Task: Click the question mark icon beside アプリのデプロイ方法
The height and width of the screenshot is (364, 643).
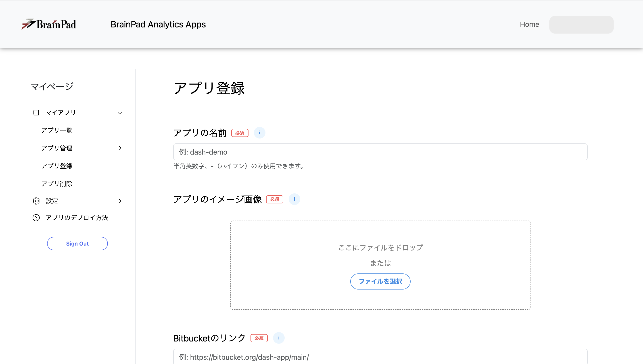Action: coord(36,218)
